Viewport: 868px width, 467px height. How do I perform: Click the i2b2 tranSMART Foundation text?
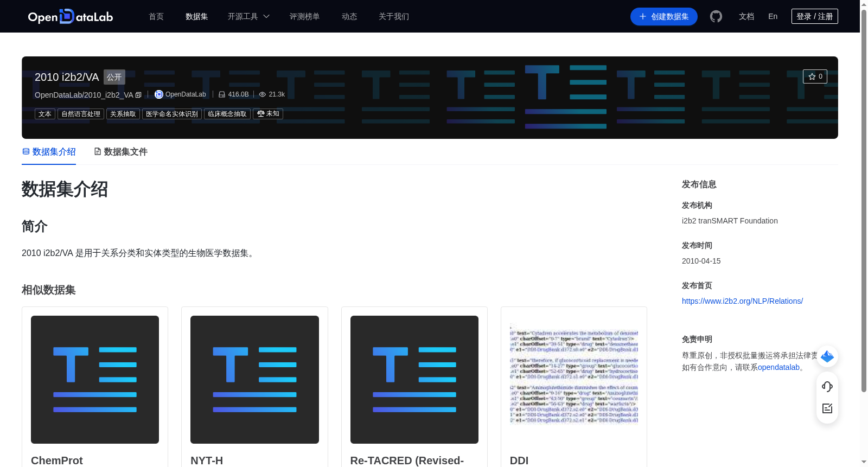click(x=730, y=221)
